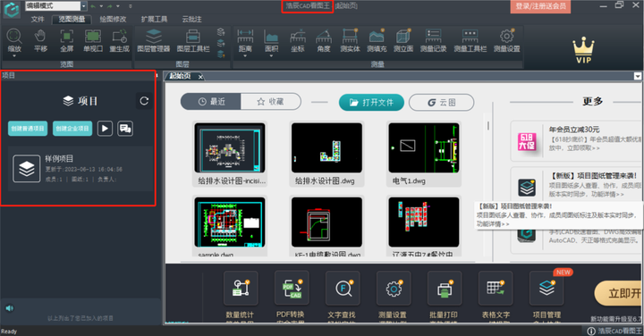Expand the 缩放 dropdown arrow
Image resolution: width=644 pixels, height=336 pixels.
tap(14, 55)
